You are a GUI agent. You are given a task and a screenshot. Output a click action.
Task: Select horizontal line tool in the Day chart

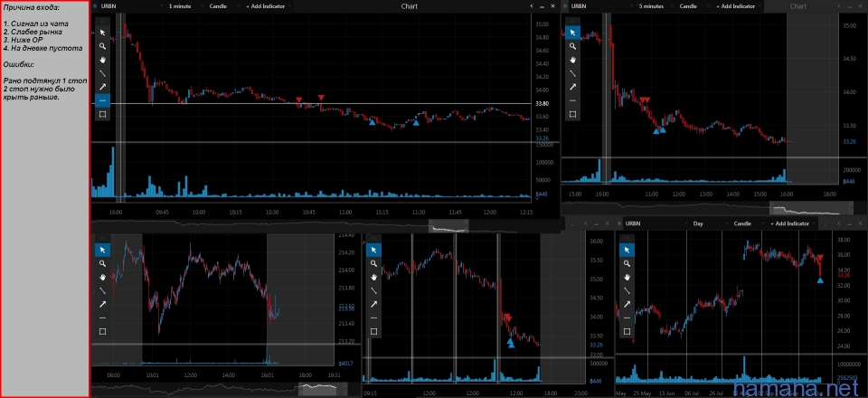click(x=627, y=317)
